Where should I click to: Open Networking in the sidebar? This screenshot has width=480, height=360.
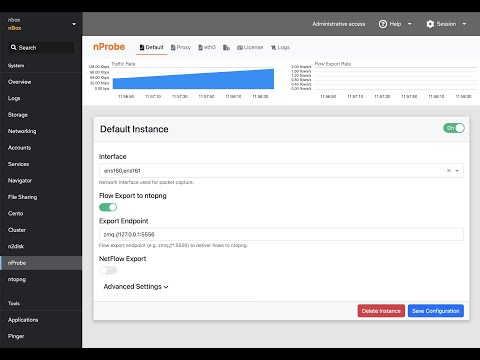tap(41, 131)
